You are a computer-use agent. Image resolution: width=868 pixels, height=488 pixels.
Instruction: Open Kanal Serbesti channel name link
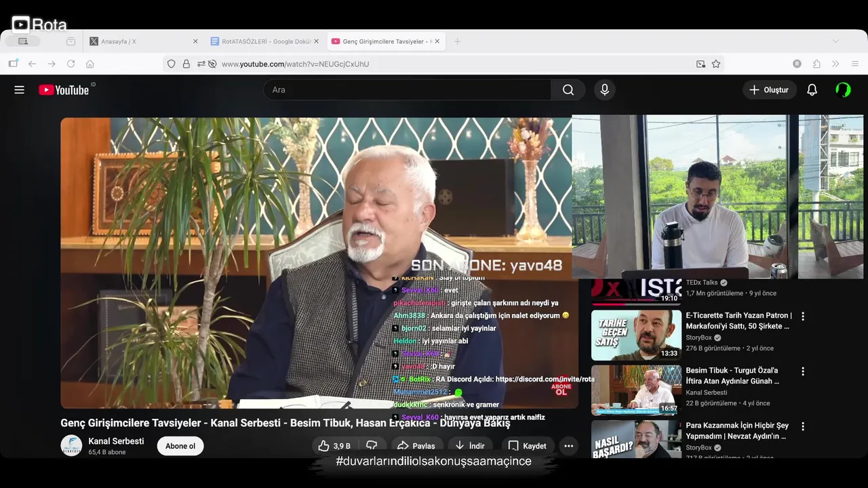point(116,441)
